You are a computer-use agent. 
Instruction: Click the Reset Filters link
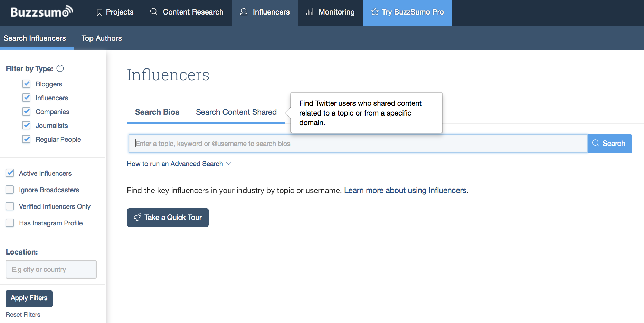(x=23, y=315)
